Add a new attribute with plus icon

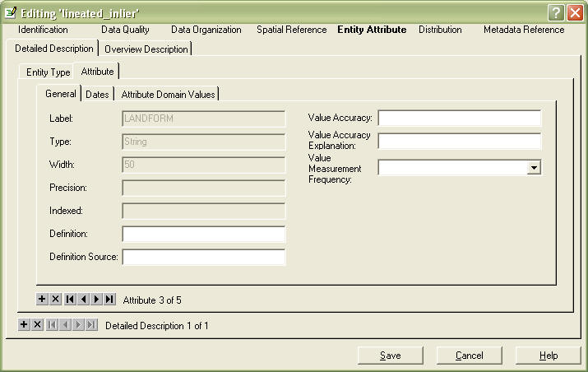click(x=42, y=300)
